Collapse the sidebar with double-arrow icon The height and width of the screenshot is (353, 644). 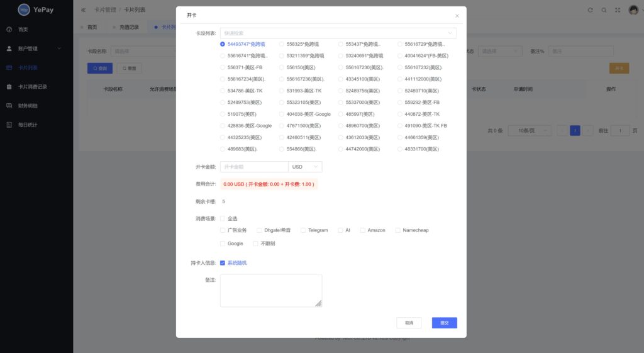pyautogui.click(x=84, y=10)
